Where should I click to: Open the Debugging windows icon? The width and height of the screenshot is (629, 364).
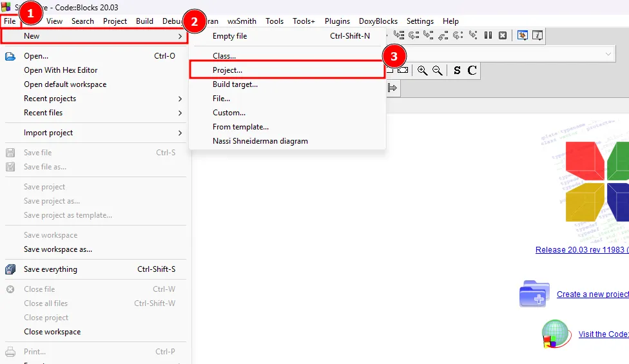pos(522,35)
